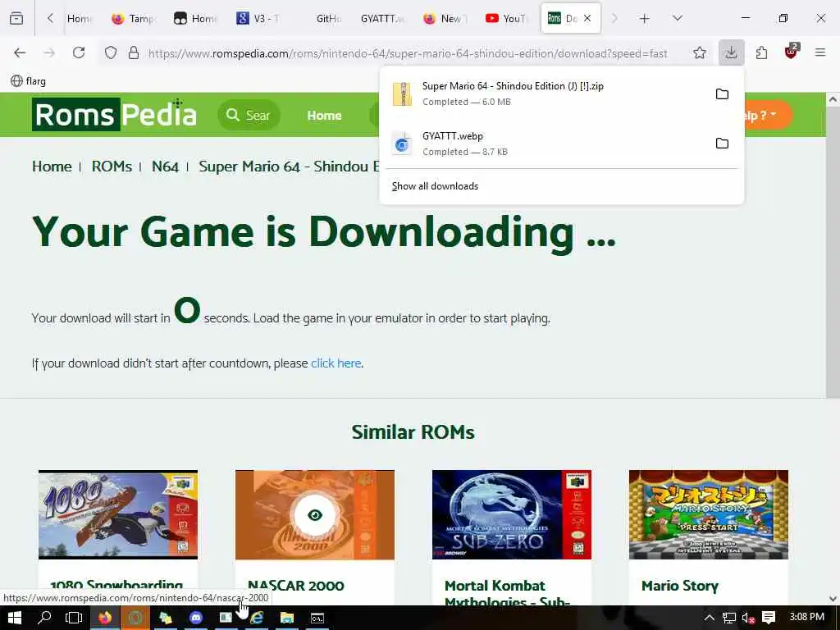The image size is (840, 630).
Task: Reload the current page
Action: pyautogui.click(x=79, y=52)
